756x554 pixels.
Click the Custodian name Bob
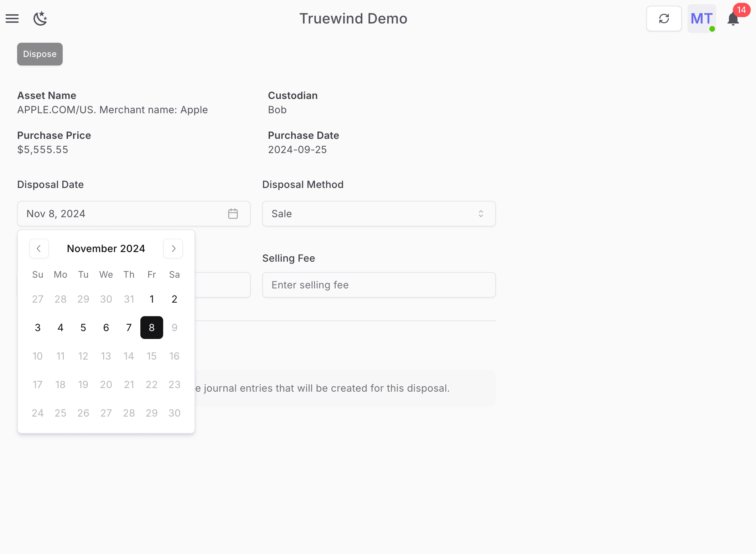(x=277, y=110)
